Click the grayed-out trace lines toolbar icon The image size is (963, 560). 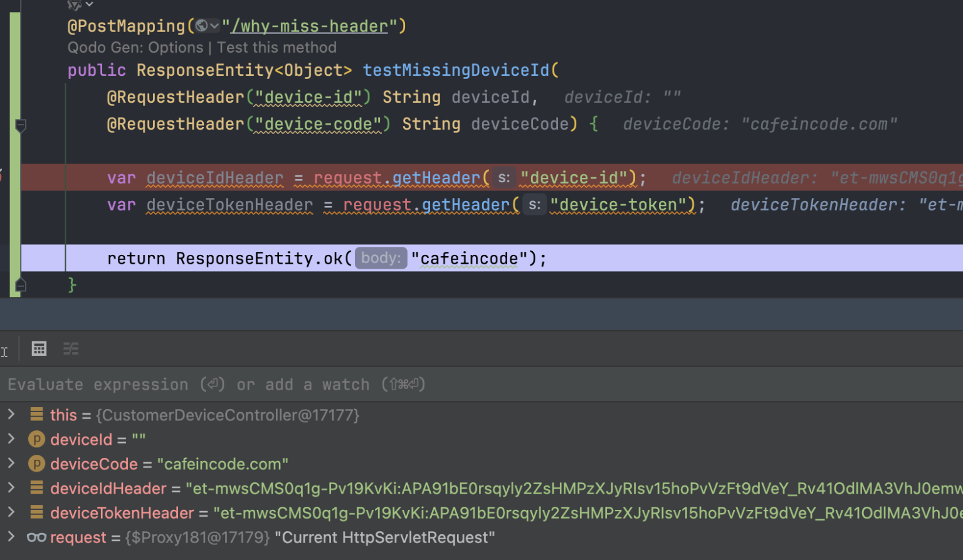(x=71, y=349)
